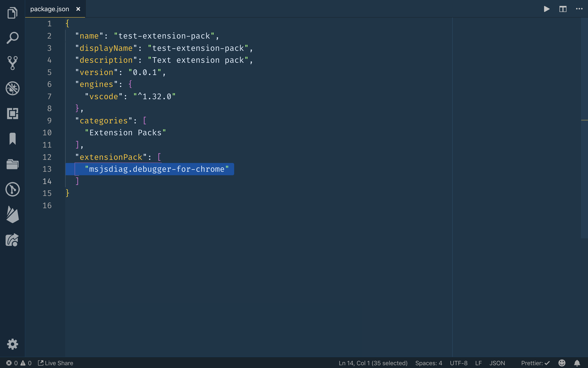Open the Bookmarks view
Image resolution: width=588 pixels, height=368 pixels.
[12, 139]
